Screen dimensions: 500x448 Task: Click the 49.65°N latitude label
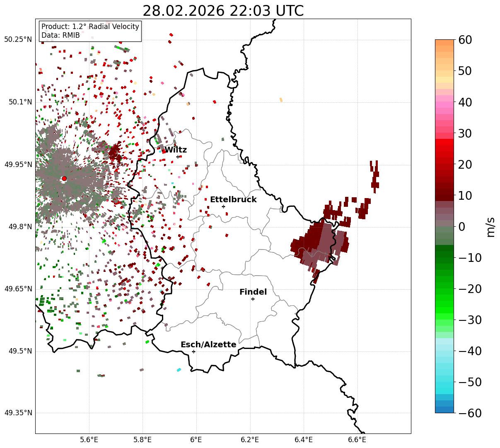(x=18, y=289)
